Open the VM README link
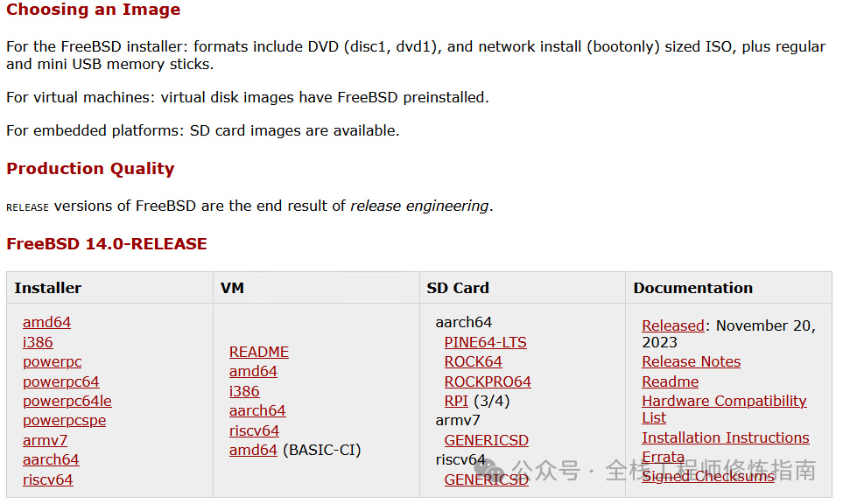Image resolution: width=843 pixels, height=504 pixels. [258, 352]
